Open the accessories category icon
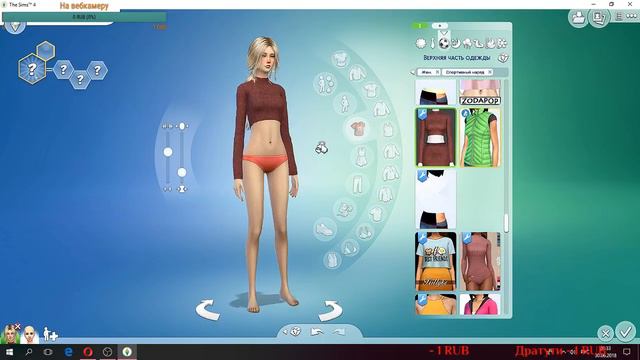Viewport: 640px width, 360px height. [344, 210]
